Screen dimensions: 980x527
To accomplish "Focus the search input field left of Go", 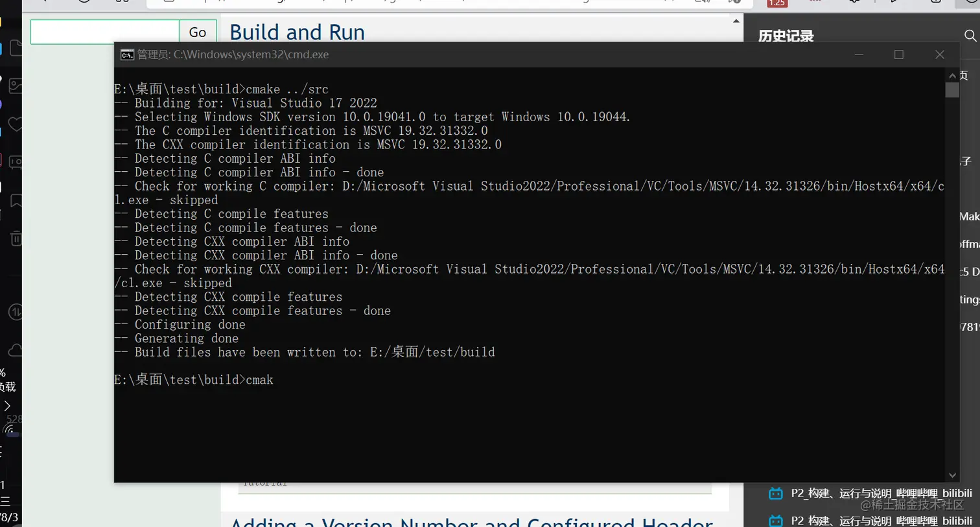I will (105, 32).
